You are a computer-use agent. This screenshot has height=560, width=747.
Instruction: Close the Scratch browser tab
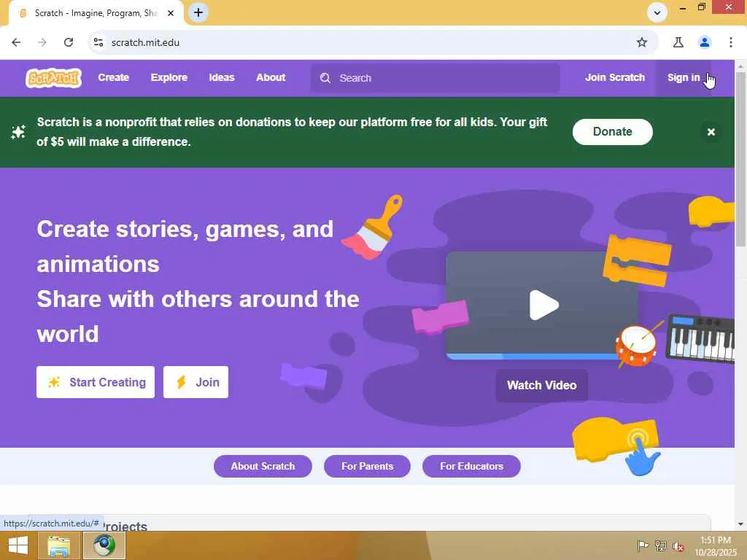tap(171, 13)
